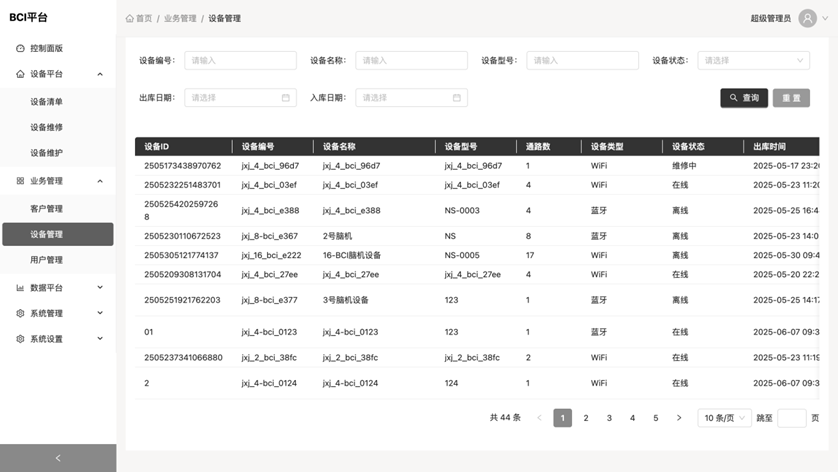Go to page 3 of results
This screenshot has height=472, width=838.
(609, 418)
